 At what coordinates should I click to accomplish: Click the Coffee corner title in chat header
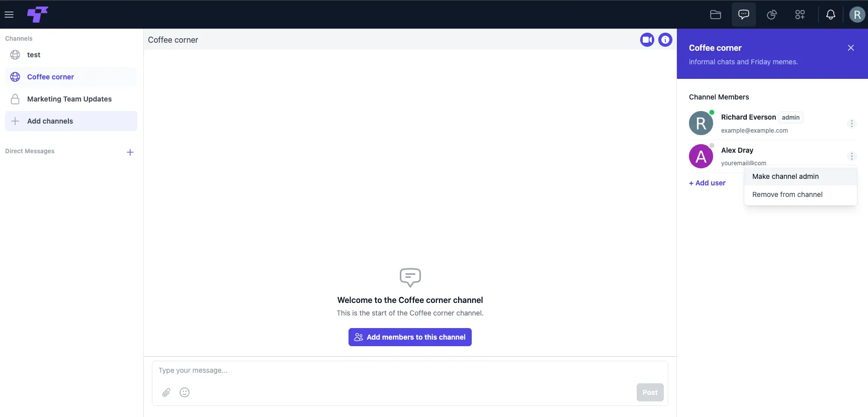tap(173, 40)
